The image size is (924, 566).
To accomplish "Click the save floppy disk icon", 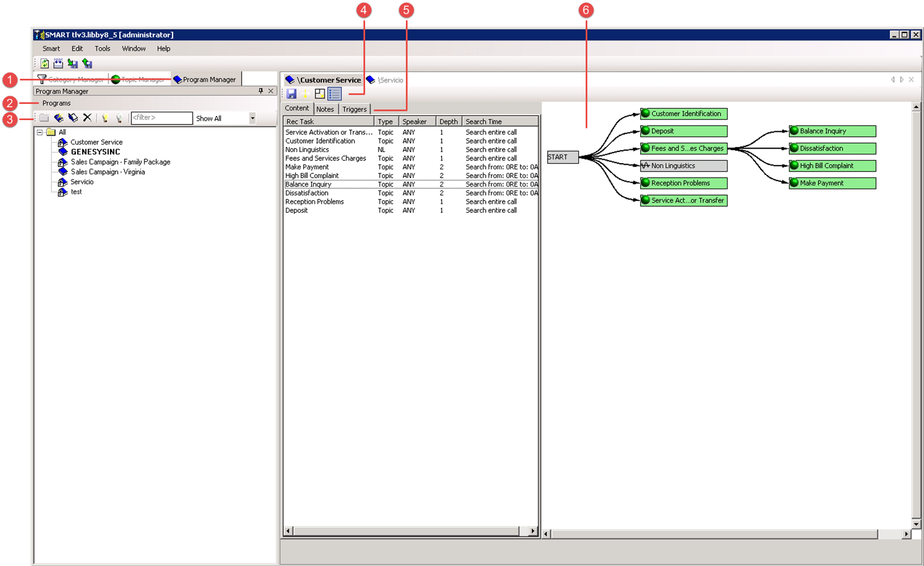I will [291, 94].
